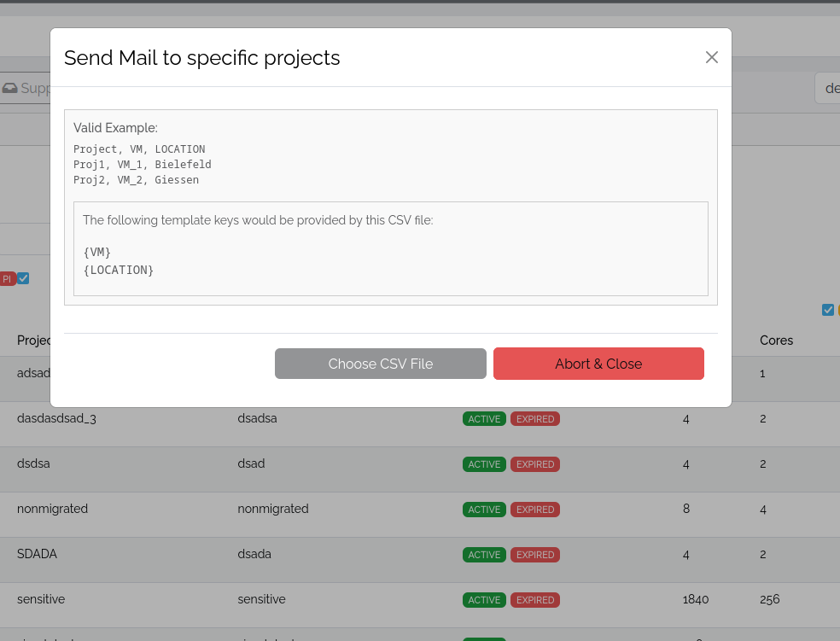The height and width of the screenshot is (641, 840).
Task: Click the ACTIVE badge in sensitive row
Action: (484, 600)
